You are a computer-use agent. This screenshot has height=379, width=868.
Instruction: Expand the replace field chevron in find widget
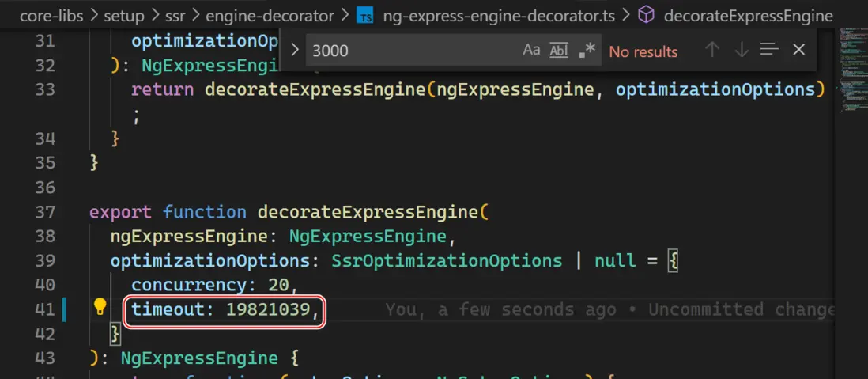(x=295, y=50)
